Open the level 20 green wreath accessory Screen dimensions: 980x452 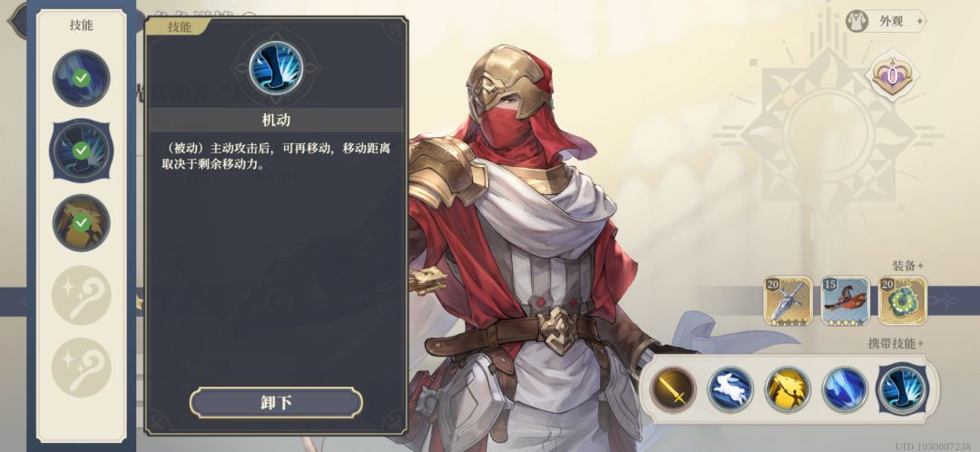tap(903, 301)
